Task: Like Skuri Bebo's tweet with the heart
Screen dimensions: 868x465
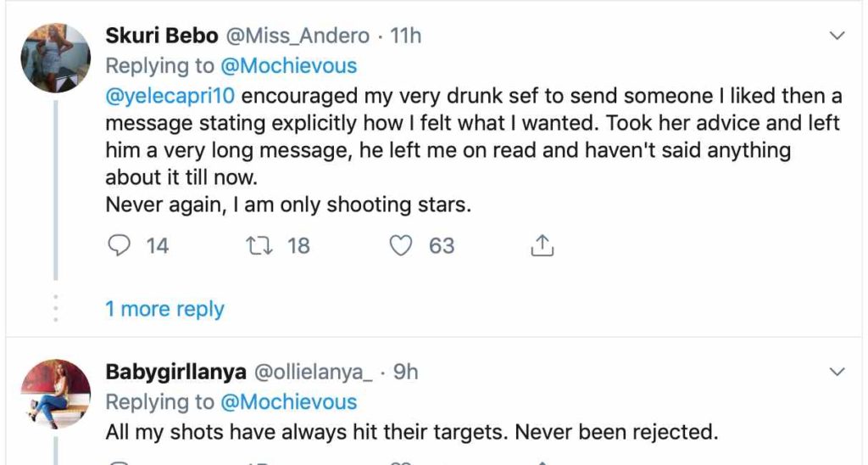Action: click(x=399, y=246)
